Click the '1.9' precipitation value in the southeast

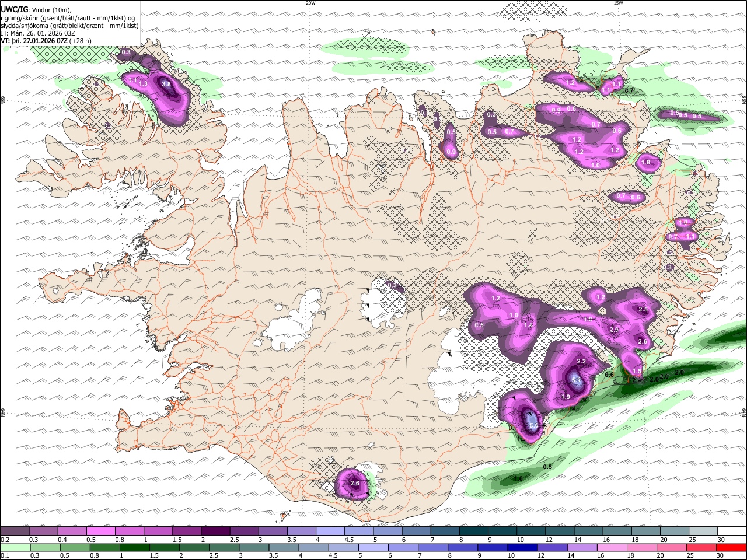tap(566, 397)
